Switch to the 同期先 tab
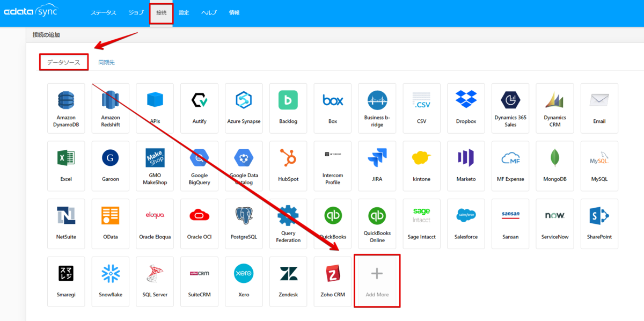This screenshot has height=321, width=644. point(106,62)
